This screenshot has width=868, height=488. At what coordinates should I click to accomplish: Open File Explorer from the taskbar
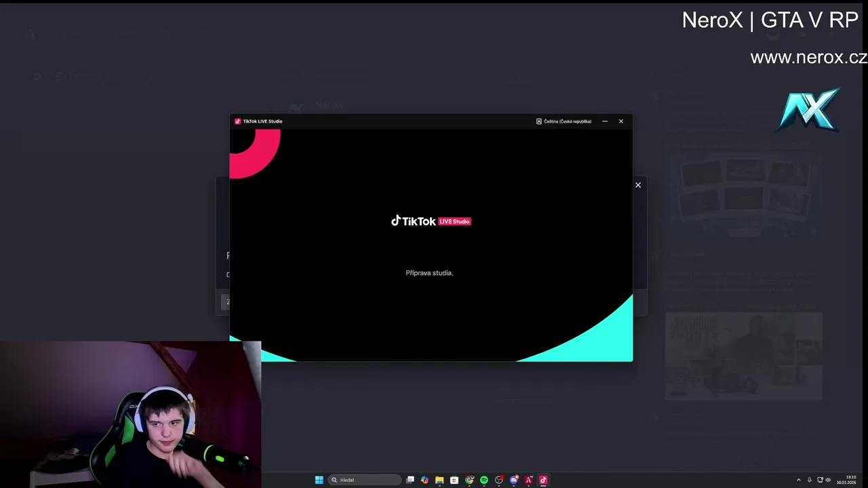pos(439,480)
